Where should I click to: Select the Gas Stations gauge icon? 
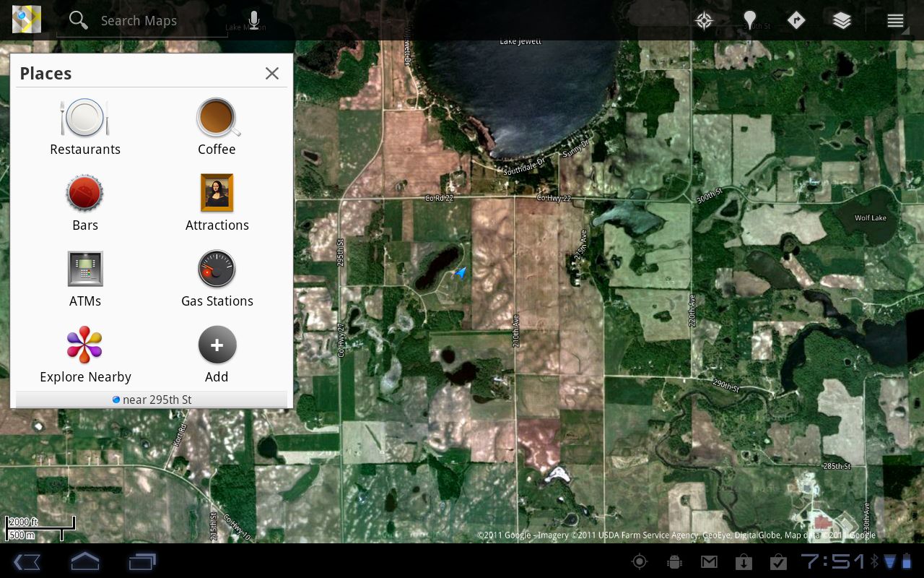tap(217, 269)
